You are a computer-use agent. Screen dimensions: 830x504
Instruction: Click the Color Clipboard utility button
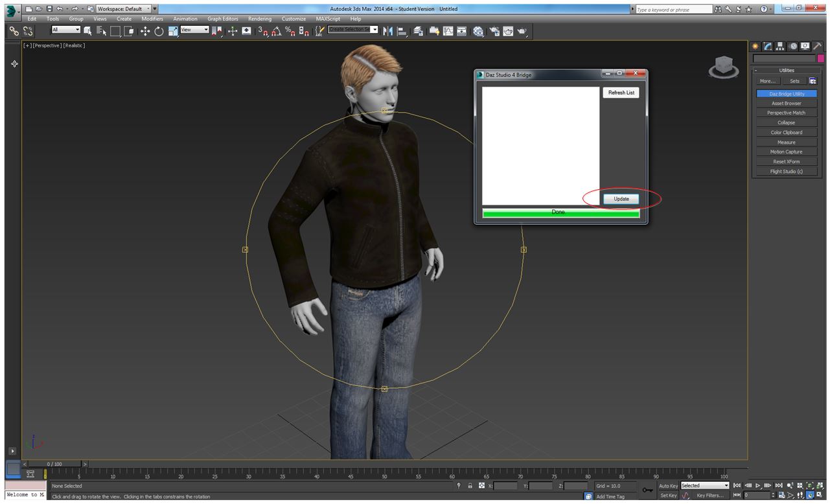(x=787, y=133)
